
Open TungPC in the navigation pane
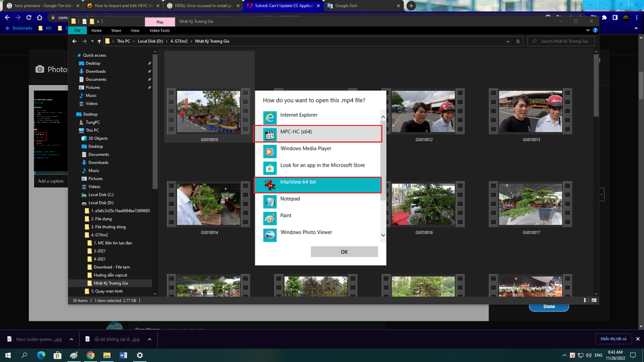tap(92, 122)
